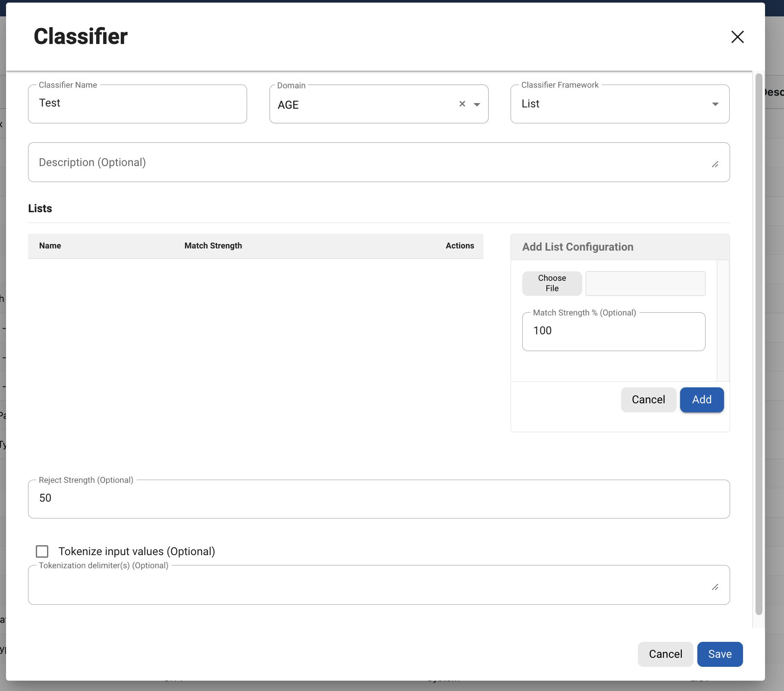Save the classifier

(x=720, y=654)
